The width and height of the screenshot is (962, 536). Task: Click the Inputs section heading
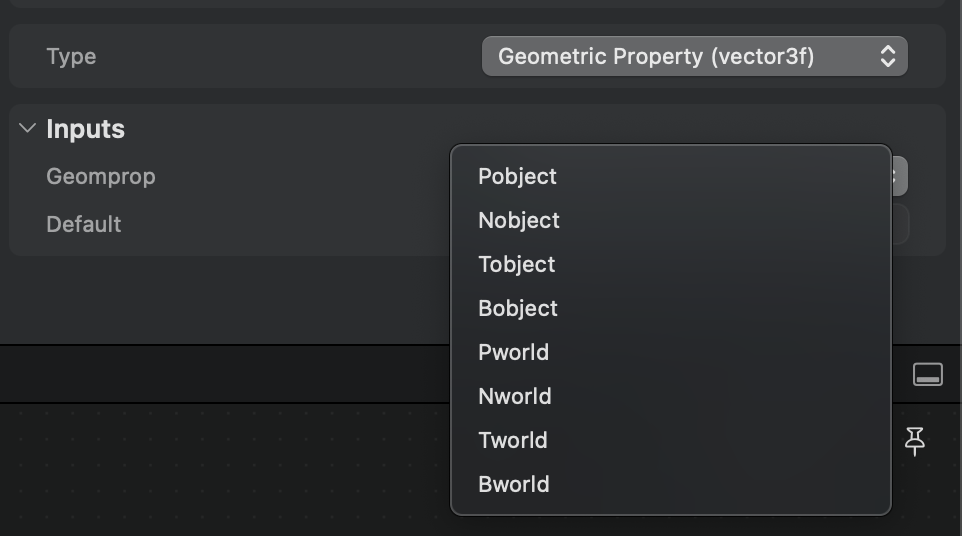click(x=85, y=129)
